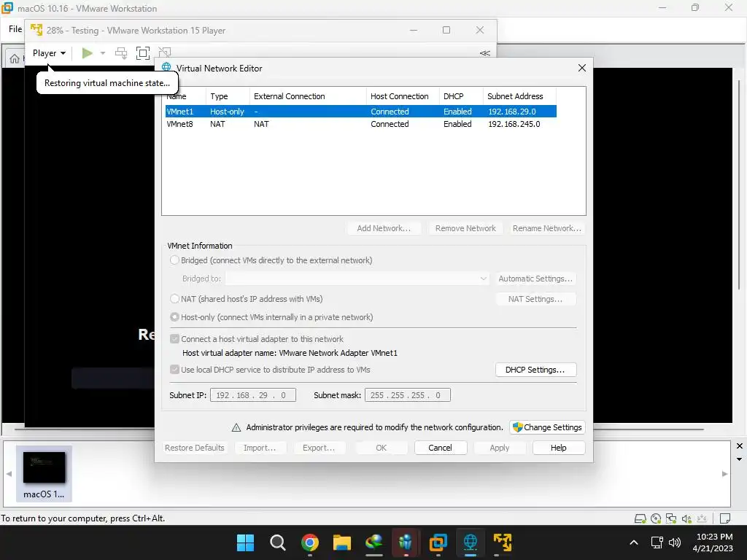Click the Subnet mask input field
This screenshot has height=560, width=747.
tap(407, 394)
